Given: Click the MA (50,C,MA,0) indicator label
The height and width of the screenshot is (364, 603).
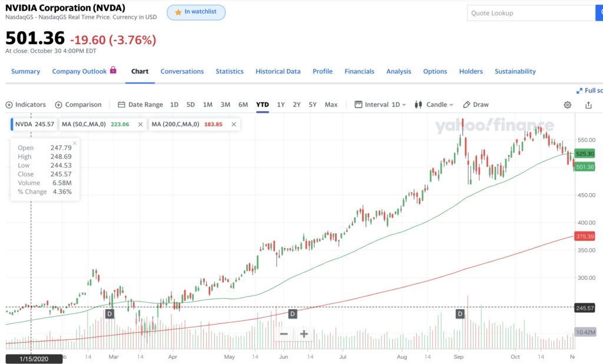Looking at the screenshot, I should pyautogui.click(x=84, y=124).
